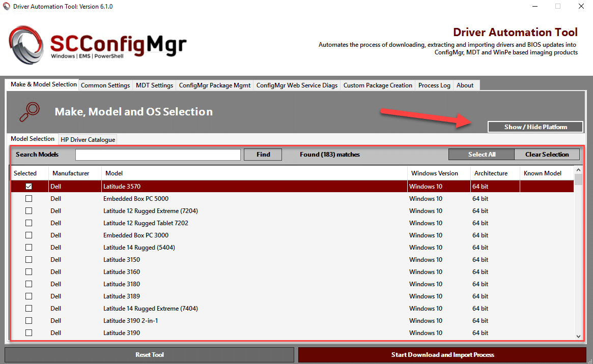Click Select All to choose every model
Viewport: 593px width, 364px height.
click(481, 154)
